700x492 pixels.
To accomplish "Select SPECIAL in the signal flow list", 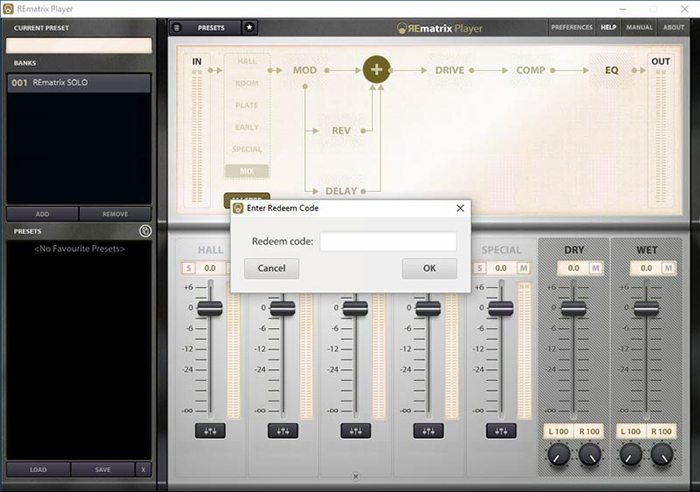I will click(247, 149).
